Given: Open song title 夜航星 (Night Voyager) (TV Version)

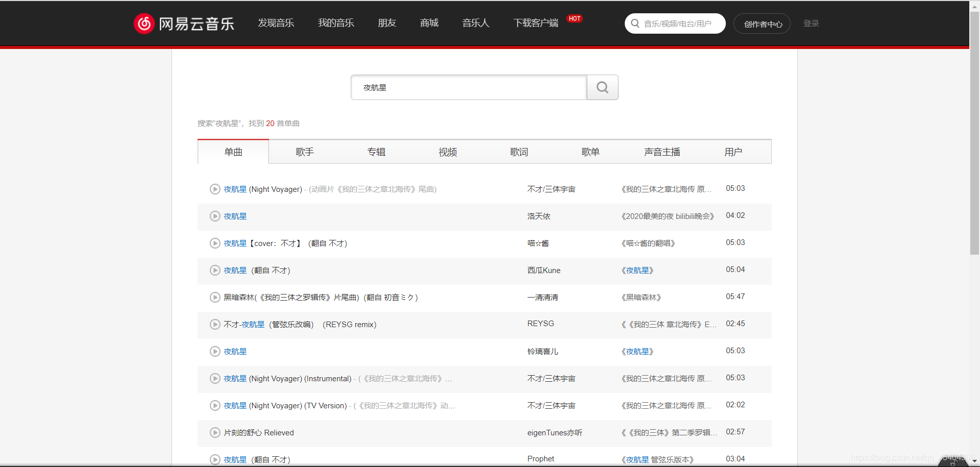Looking at the screenshot, I should 285,406.
